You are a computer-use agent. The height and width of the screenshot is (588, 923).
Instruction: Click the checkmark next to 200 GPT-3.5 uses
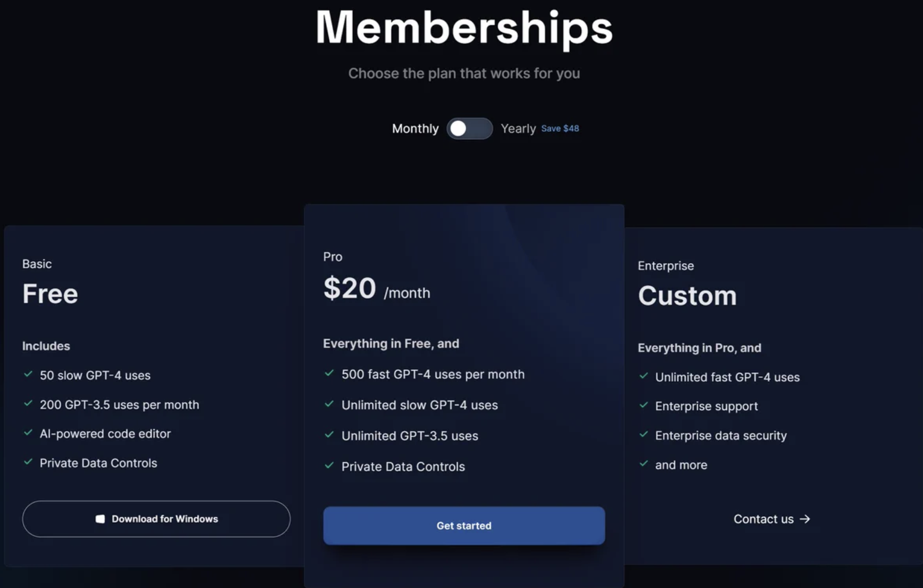pos(28,404)
